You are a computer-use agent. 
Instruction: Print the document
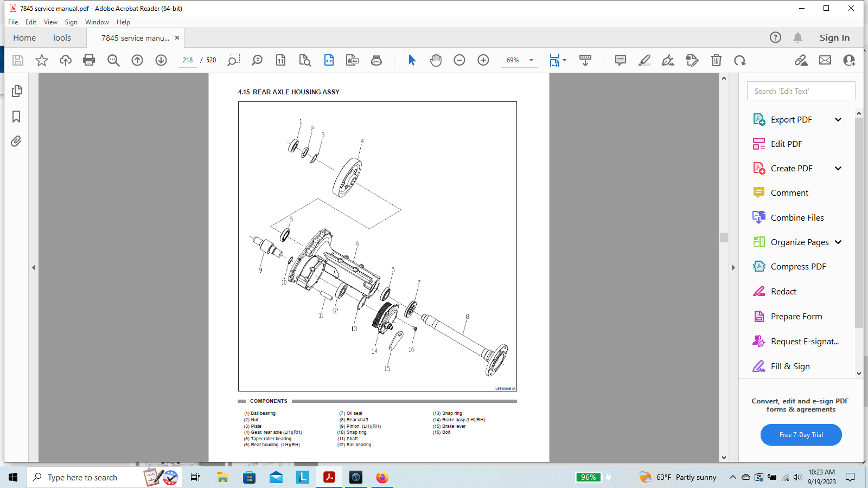[89, 60]
